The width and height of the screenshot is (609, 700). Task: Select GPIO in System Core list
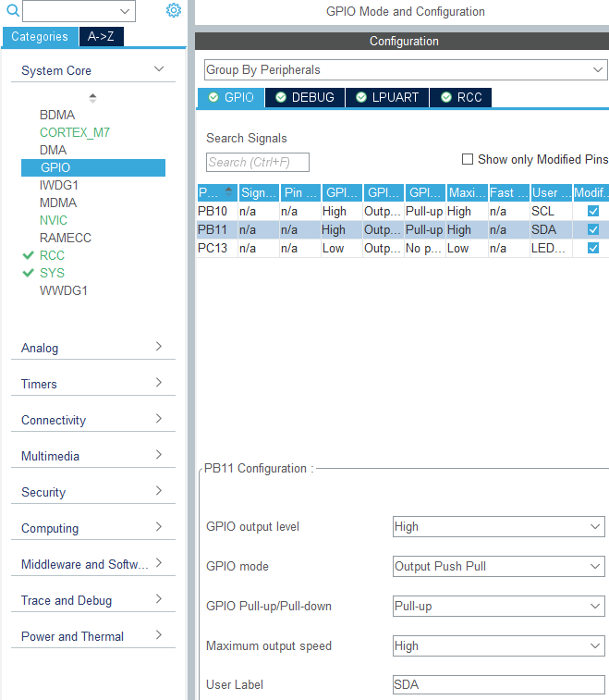tap(93, 167)
